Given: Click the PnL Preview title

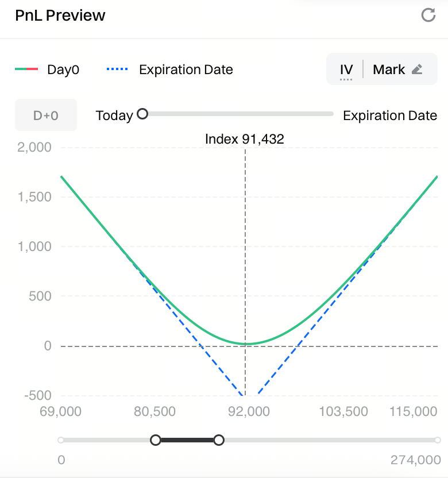Looking at the screenshot, I should [x=60, y=16].
